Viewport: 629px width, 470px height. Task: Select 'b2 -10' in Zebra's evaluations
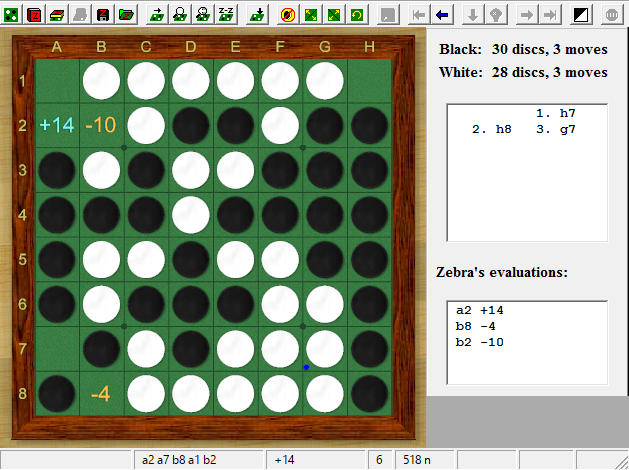[x=479, y=342]
